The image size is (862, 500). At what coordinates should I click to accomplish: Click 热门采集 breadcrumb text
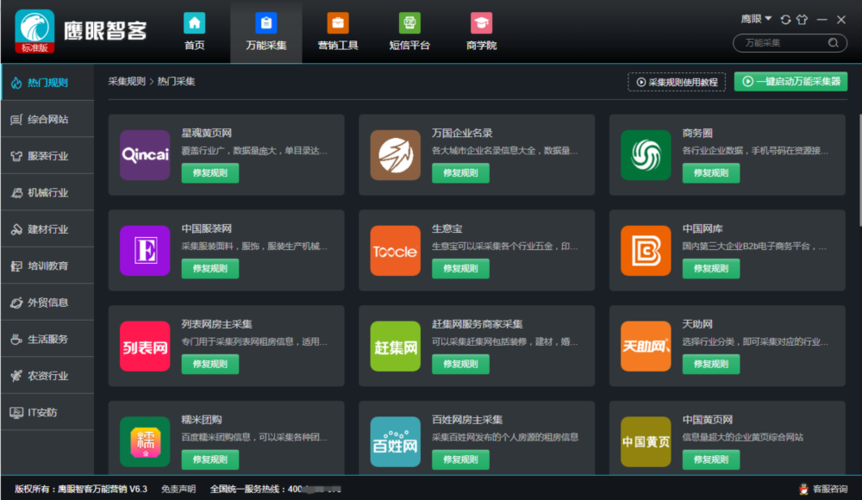click(176, 81)
